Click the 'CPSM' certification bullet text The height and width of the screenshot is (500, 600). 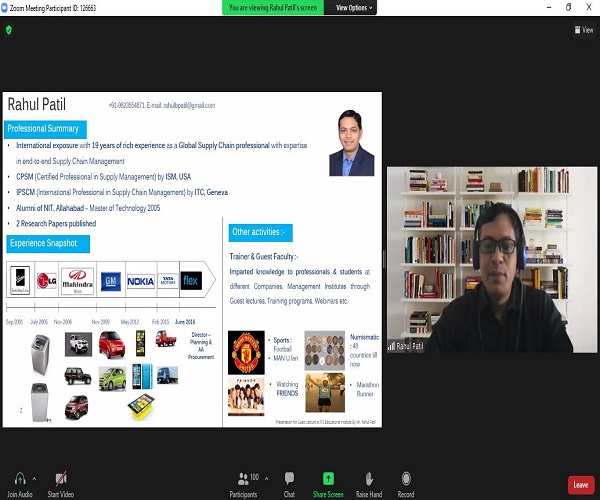pos(103,177)
